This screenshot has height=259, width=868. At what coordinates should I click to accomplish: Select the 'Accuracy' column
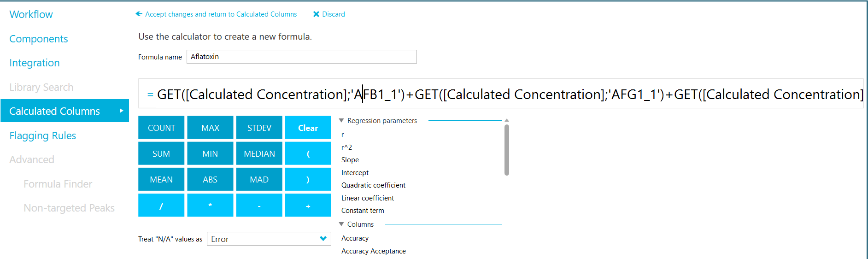coord(355,238)
